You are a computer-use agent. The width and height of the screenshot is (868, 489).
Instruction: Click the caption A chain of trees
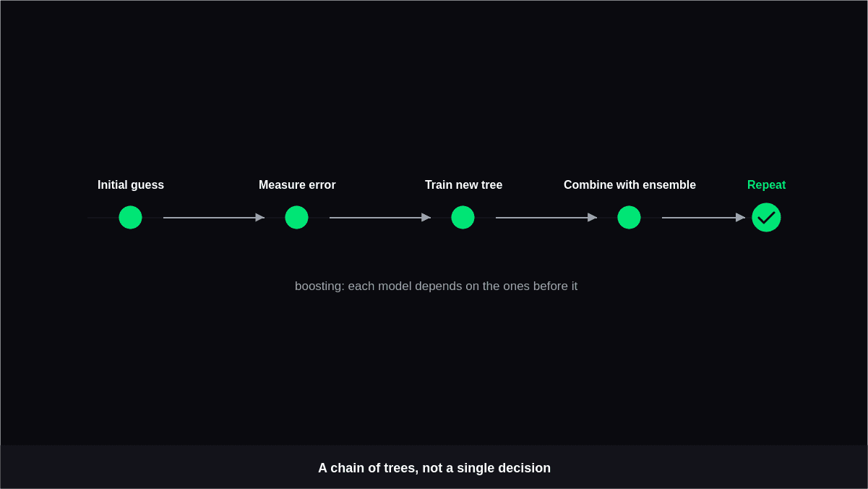(x=434, y=468)
